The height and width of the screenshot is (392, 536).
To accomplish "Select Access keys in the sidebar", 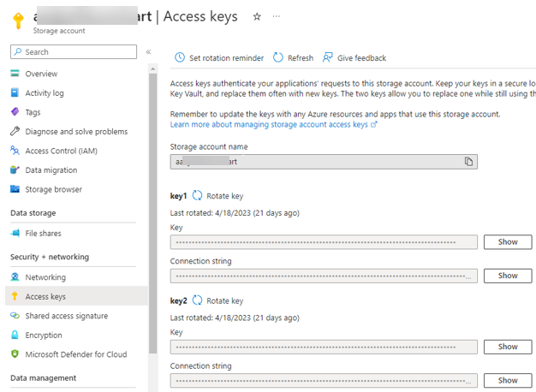I will [x=76, y=296].
